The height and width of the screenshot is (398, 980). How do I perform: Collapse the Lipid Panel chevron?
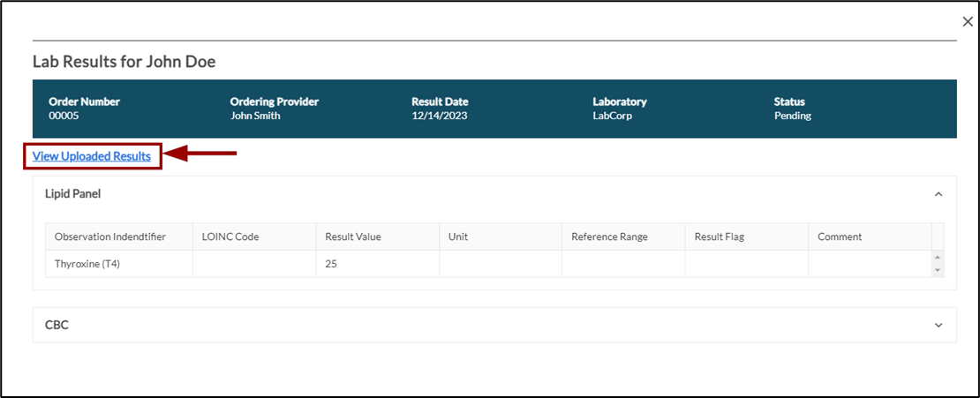(939, 194)
